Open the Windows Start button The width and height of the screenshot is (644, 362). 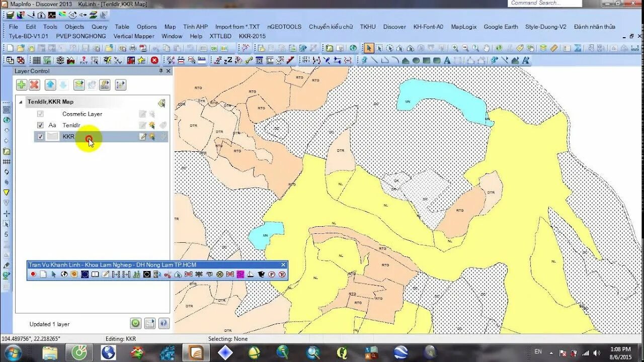[x=13, y=352]
